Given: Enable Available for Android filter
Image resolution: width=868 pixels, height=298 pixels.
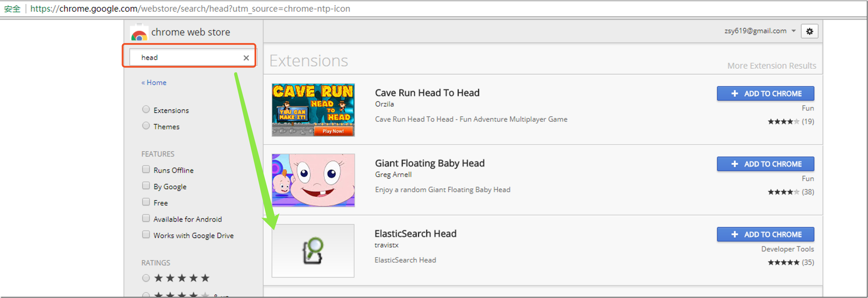Looking at the screenshot, I should click(x=145, y=218).
